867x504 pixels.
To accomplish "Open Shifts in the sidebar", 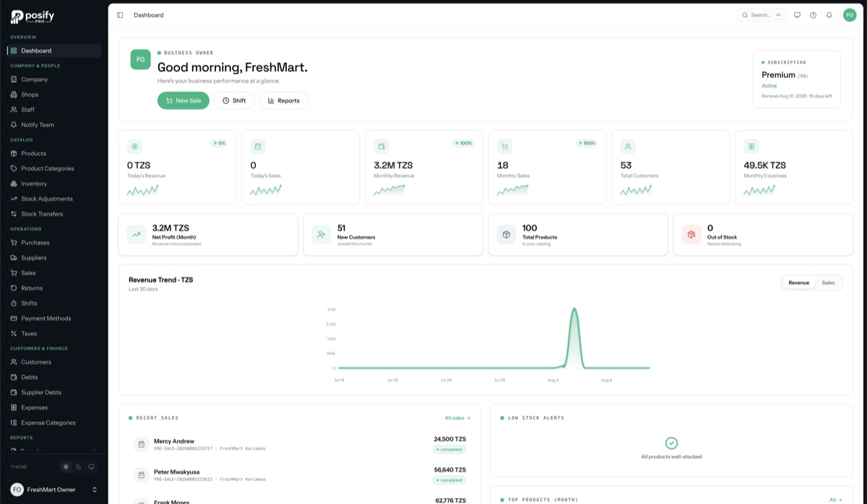I will (54, 303).
